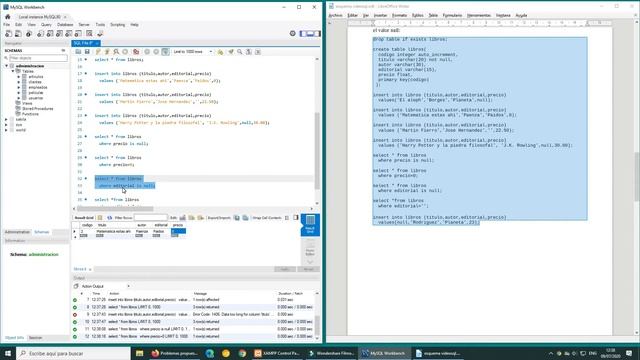
Task: Toggle stop-on-error script execution icon
Action: point(136,52)
